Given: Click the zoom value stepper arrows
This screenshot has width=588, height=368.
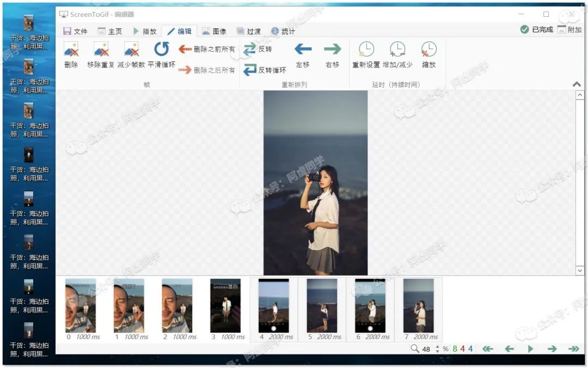Looking at the screenshot, I should pos(437,349).
